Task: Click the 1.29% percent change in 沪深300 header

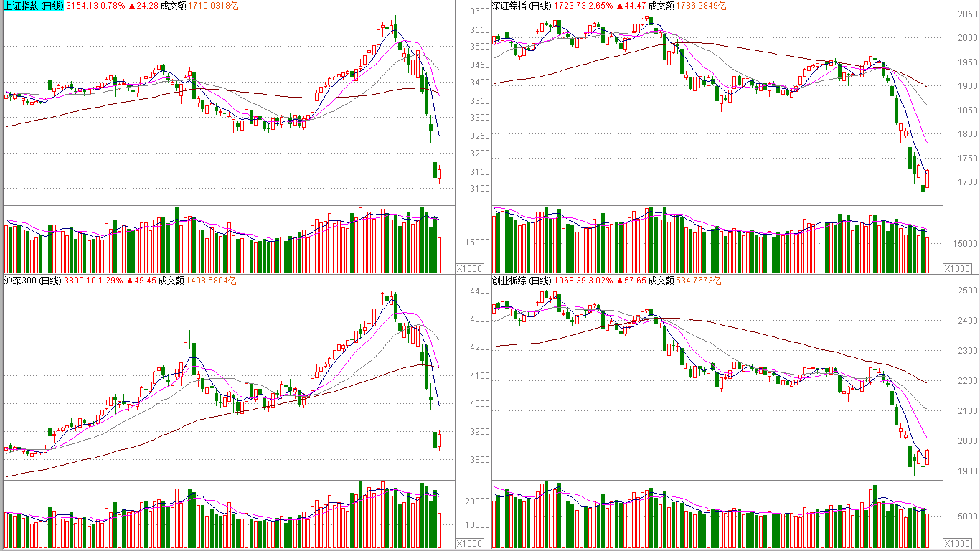Action: (110, 281)
